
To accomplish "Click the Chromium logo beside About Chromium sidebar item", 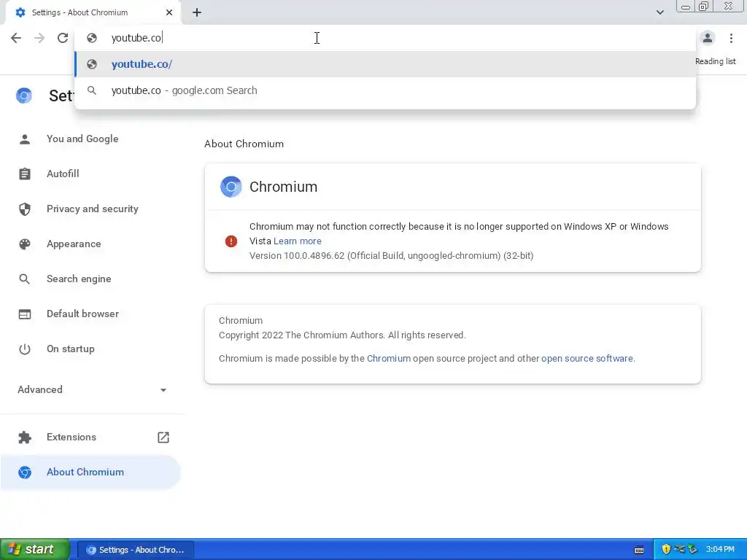I will tap(25, 472).
